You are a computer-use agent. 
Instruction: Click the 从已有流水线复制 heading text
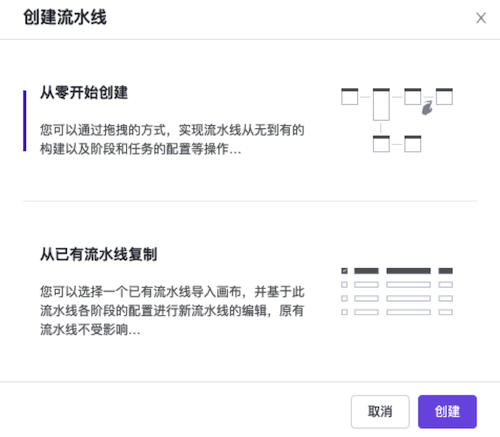pos(98,254)
